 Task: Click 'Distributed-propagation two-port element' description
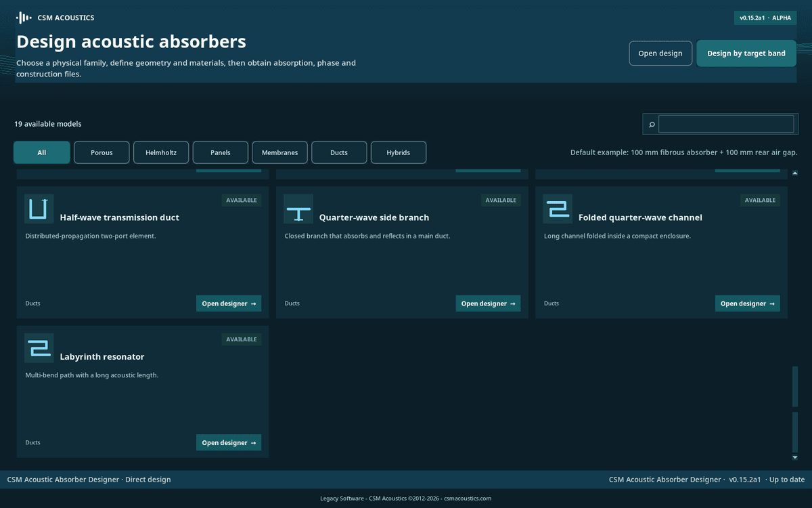tap(91, 236)
